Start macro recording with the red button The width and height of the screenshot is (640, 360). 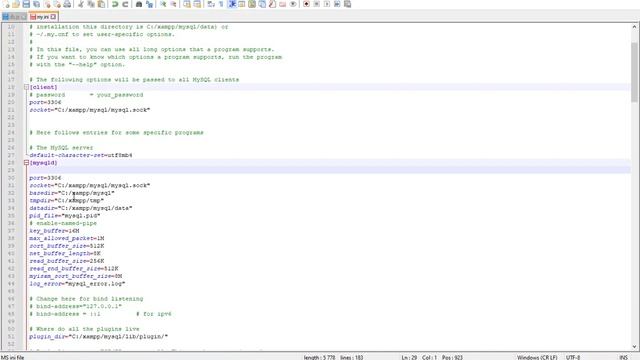pos(306,4)
